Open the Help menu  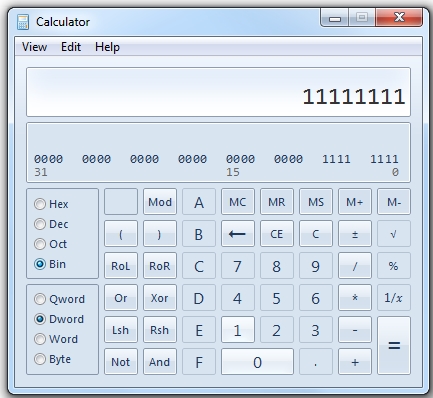(107, 47)
